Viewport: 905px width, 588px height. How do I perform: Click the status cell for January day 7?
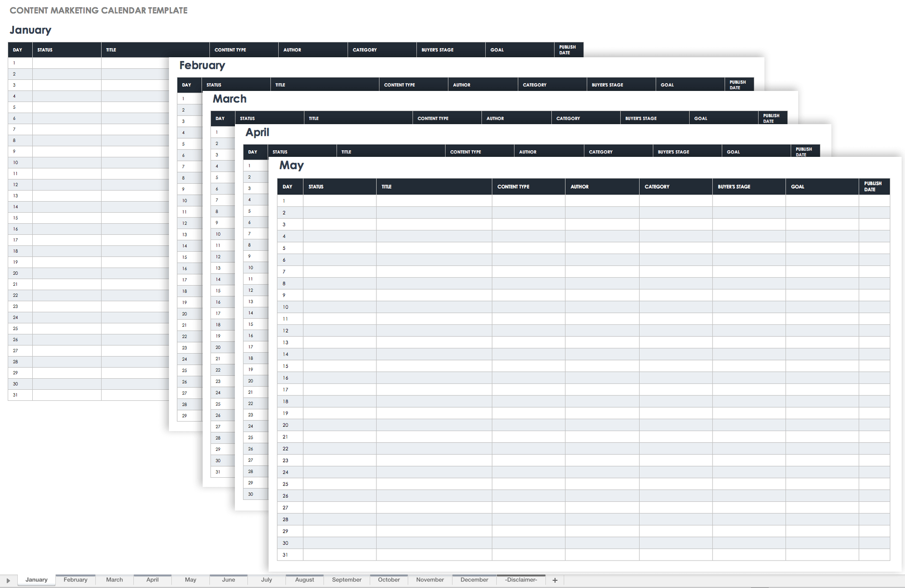coord(66,129)
